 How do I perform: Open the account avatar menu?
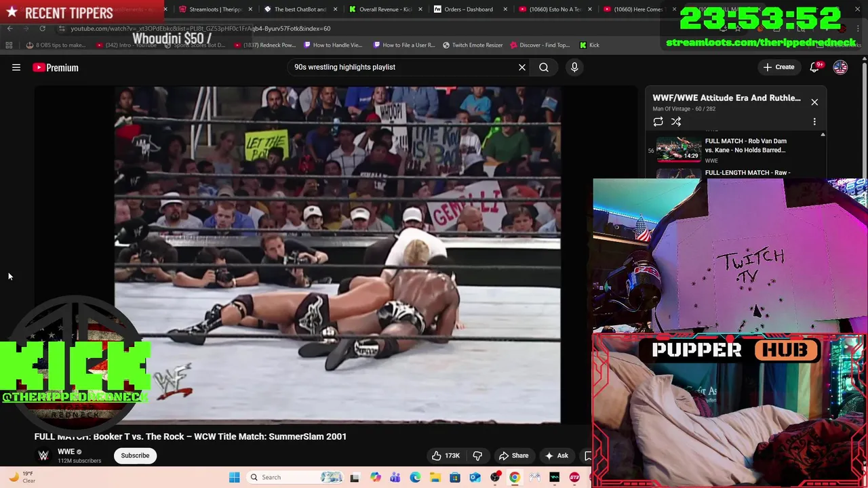840,67
